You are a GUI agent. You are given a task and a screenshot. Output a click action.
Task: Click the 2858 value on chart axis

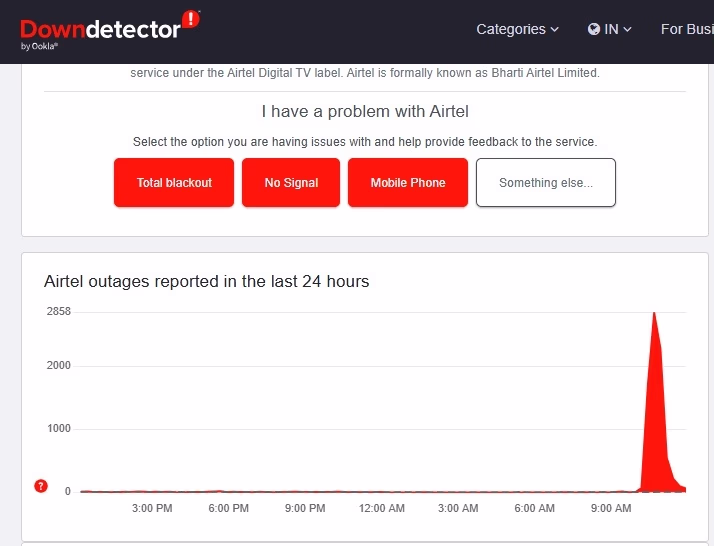[x=57, y=312]
